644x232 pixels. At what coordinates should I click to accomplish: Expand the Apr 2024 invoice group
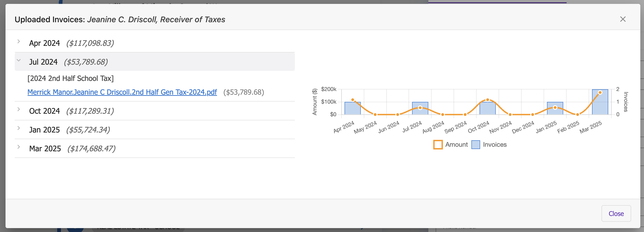(x=19, y=42)
